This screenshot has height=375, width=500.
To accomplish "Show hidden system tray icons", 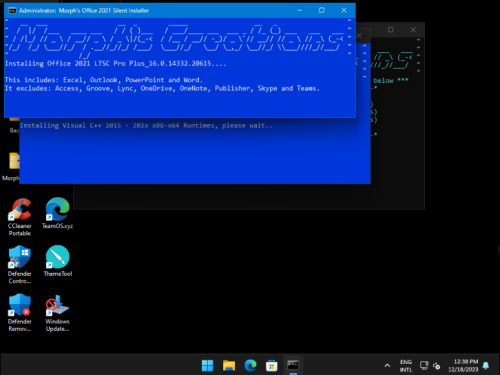I will (387, 366).
